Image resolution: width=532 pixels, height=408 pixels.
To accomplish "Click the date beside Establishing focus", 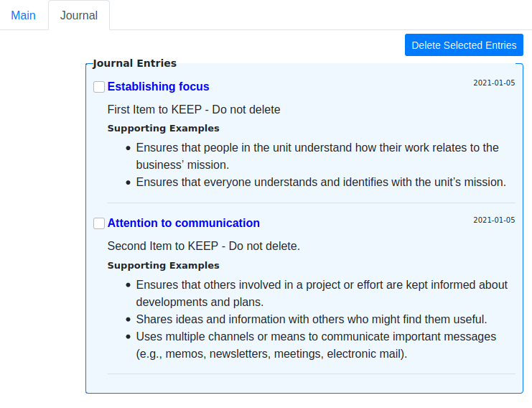I will (494, 83).
